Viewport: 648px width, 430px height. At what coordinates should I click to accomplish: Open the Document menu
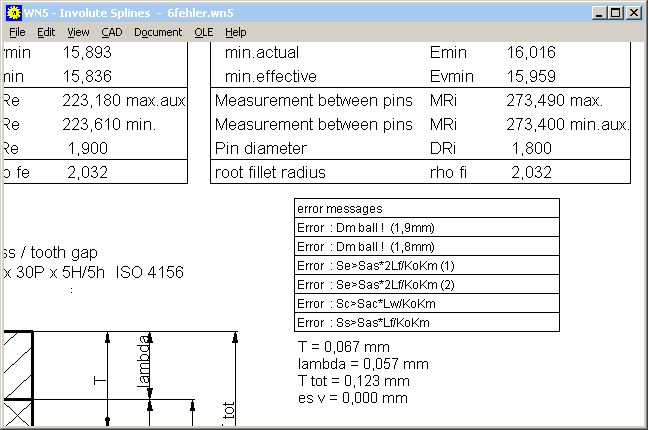click(x=158, y=32)
